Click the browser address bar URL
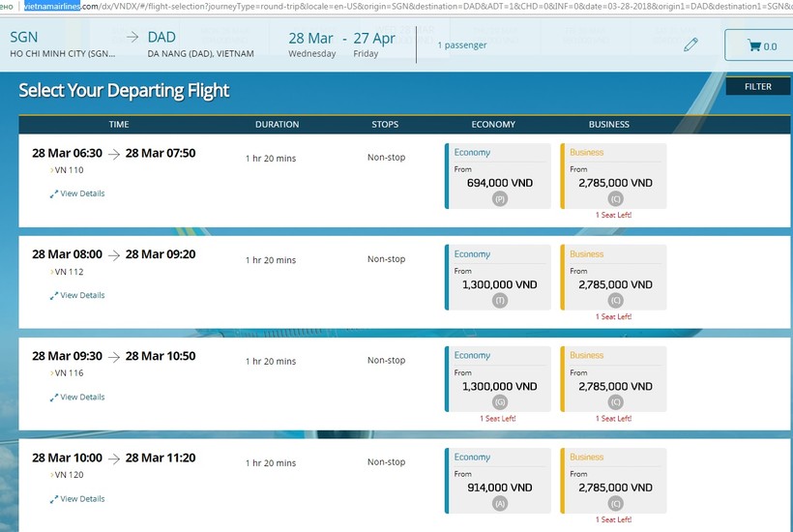Viewport: 793px width, 532px height. pyautogui.click(x=387, y=7)
